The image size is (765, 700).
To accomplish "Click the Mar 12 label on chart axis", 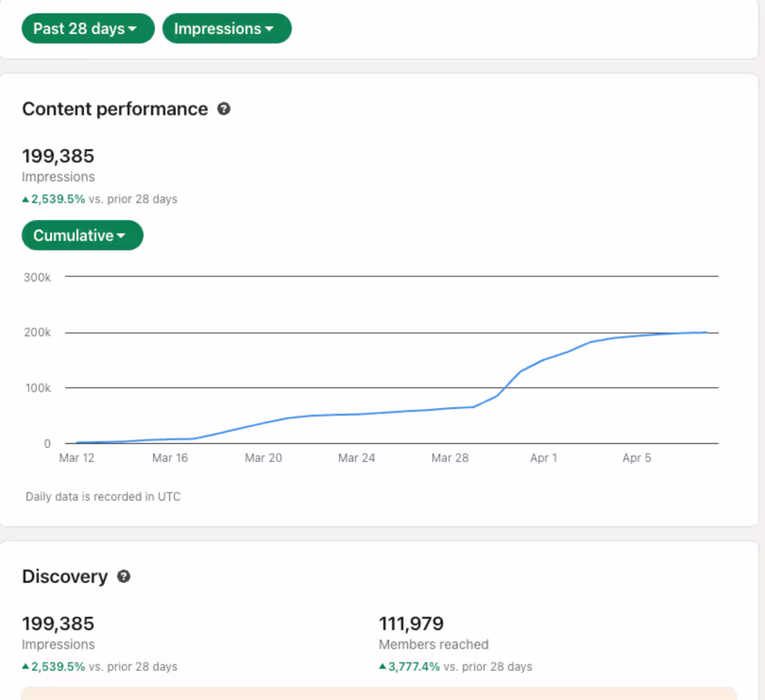I will tap(77, 458).
